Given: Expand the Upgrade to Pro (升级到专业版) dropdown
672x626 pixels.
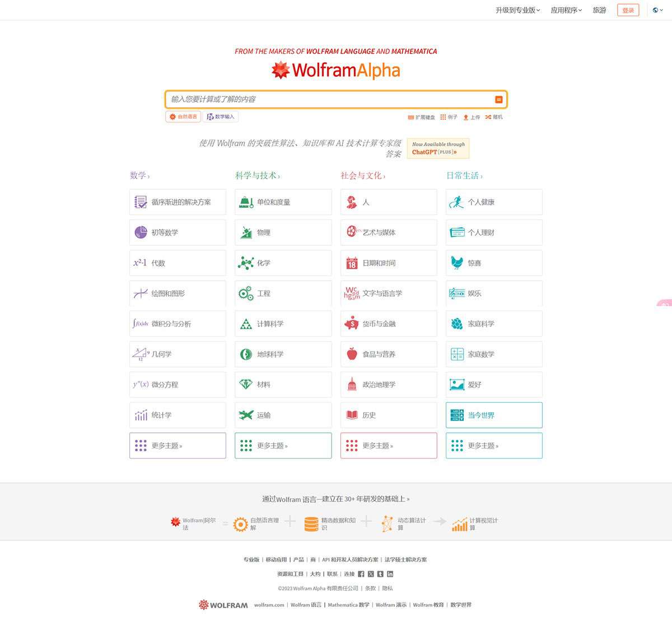Looking at the screenshot, I should (x=517, y=10).
